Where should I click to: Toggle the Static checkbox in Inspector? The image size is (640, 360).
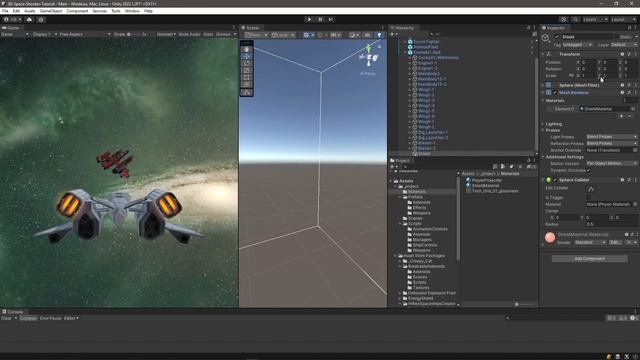616,37
